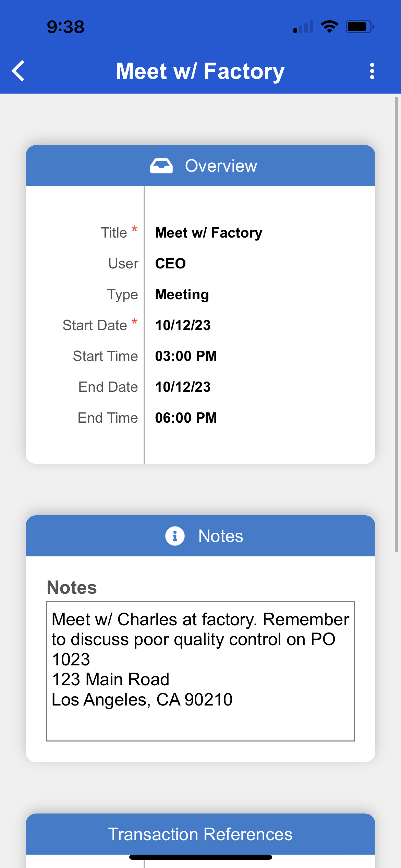The width and height of the screenshot is (401, 868).
Task: Tap the back arrow icon
Action: pos(18,71)
